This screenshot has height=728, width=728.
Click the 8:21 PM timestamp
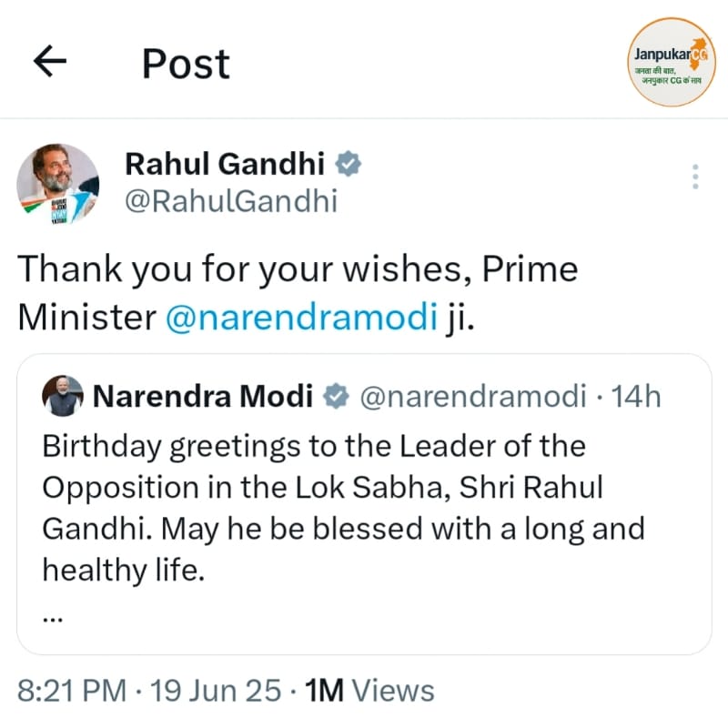[x=72, y=691]
